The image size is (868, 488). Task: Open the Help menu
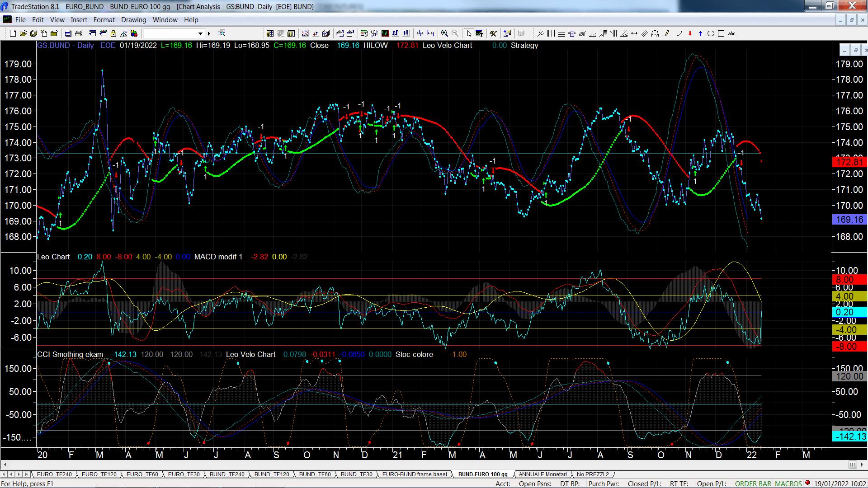191,19
